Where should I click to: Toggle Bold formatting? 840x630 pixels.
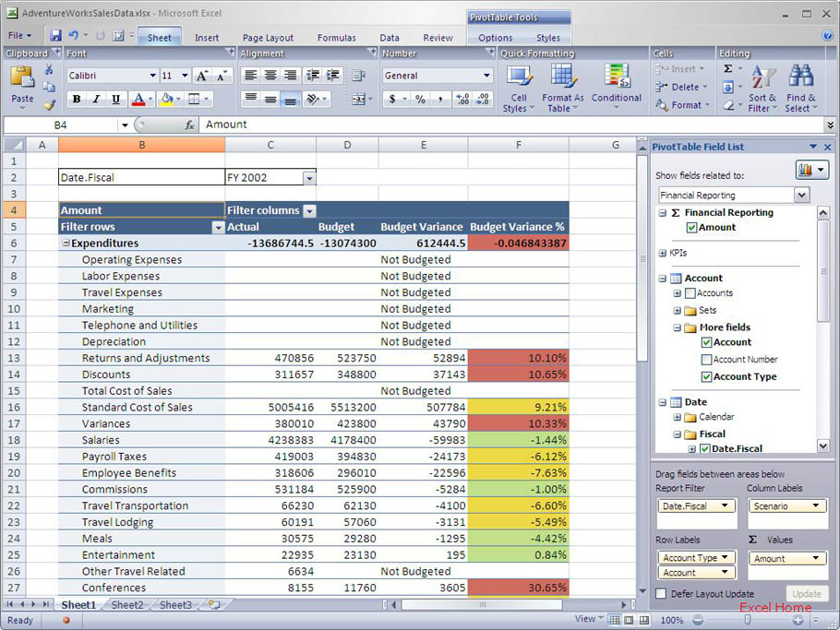77,99
